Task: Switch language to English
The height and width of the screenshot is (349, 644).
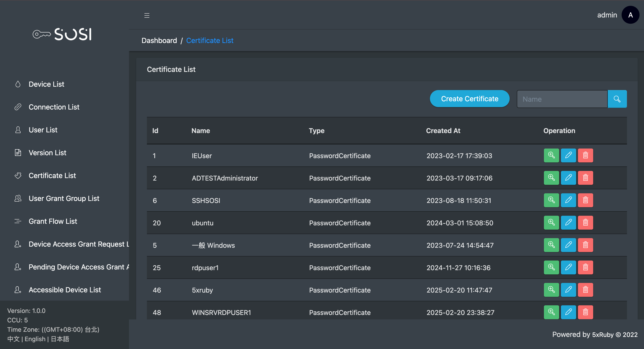Action: pos(35,339)
